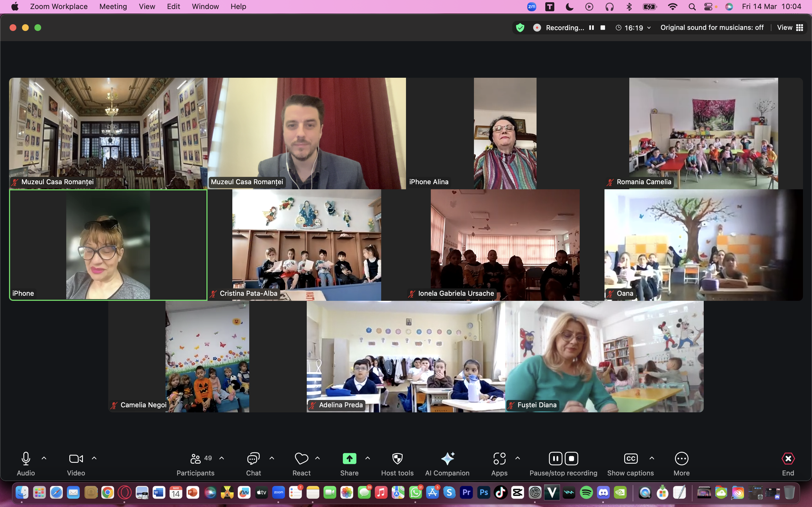Click Original sound for musicians: off
The width and height of the screenshot is (812, 507).
tap(712, 28)
